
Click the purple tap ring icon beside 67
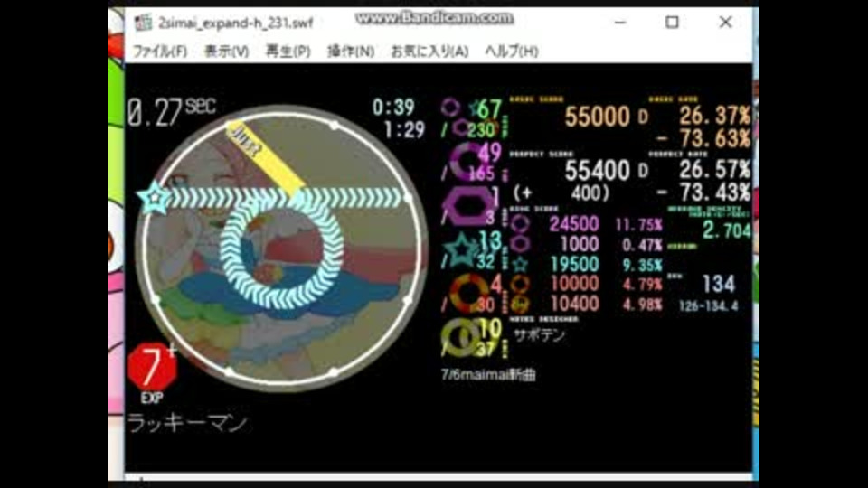pyautogui.click(x=450, y=108)
